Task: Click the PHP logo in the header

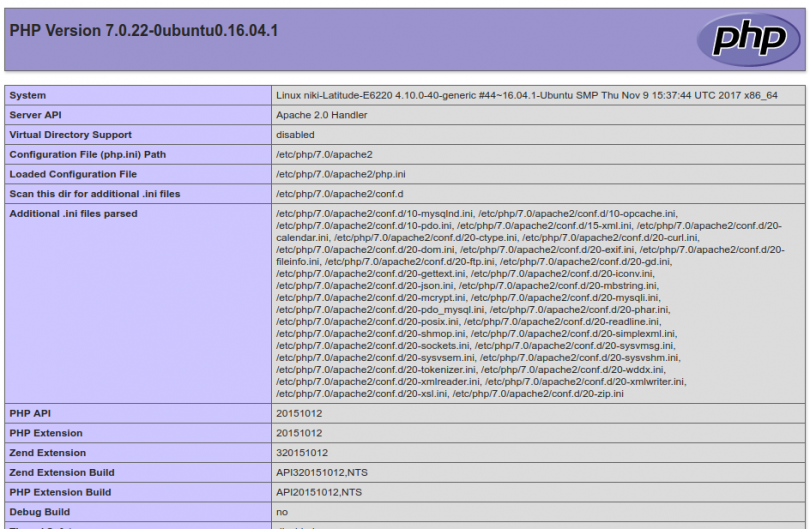Action: click(x=743, y=39)
